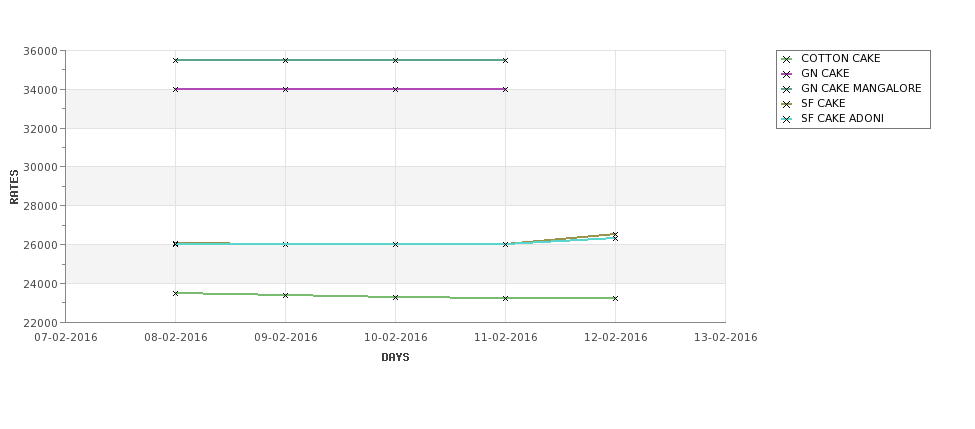Click COTTON CAKE point on 10-02-2016
The height and width of the screenshot is (429, 975).
[x=395, y=297]
